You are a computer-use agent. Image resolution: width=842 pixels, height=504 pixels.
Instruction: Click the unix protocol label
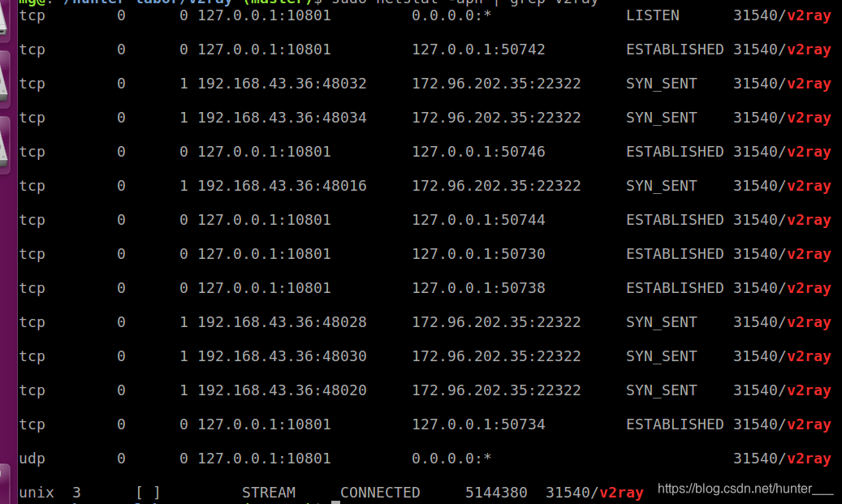pyautogui.click(x=36, y=493)
